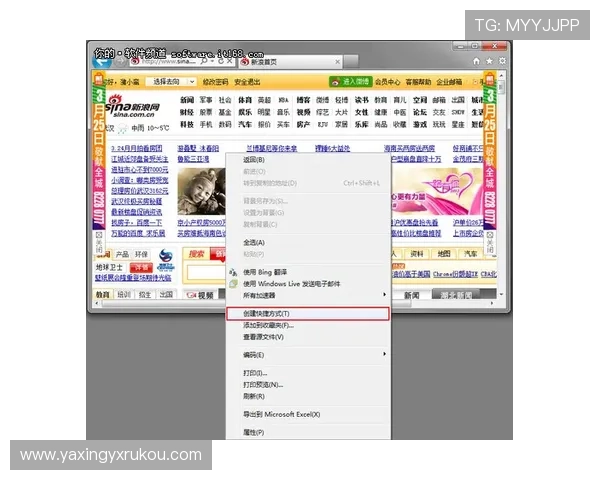Open 游戏 channel link
The height and width of the screenshot is (480, 600).
coord(419,124)
